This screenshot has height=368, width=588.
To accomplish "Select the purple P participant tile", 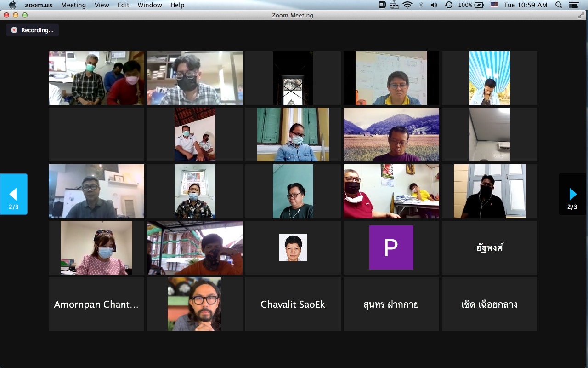I will click(391, 247).
